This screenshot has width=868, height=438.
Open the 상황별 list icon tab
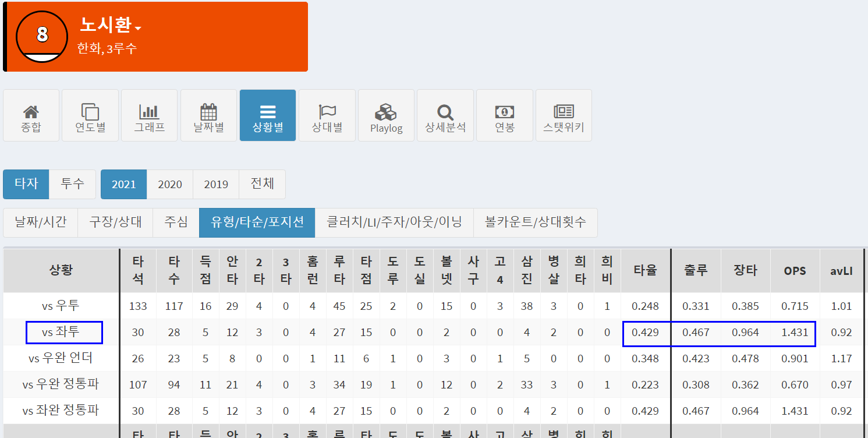point(268,115)
